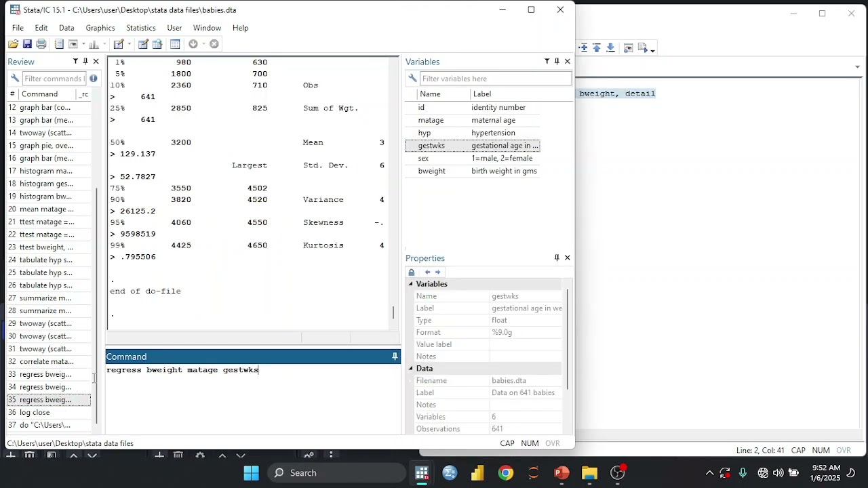Image resolution: width=868 pixels, height=488 pixels.
Task: Select the hyp variable in Variables list
Action: tap(473, 133)
